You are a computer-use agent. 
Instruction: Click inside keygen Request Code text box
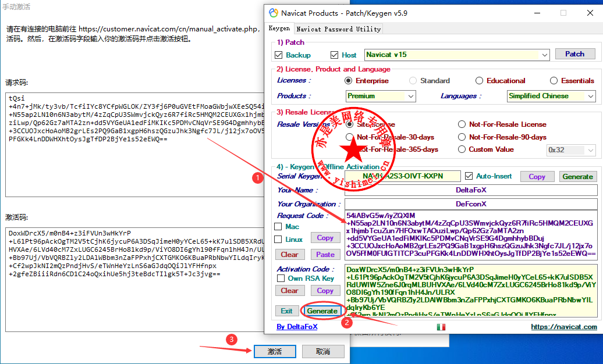pos(471,234)
